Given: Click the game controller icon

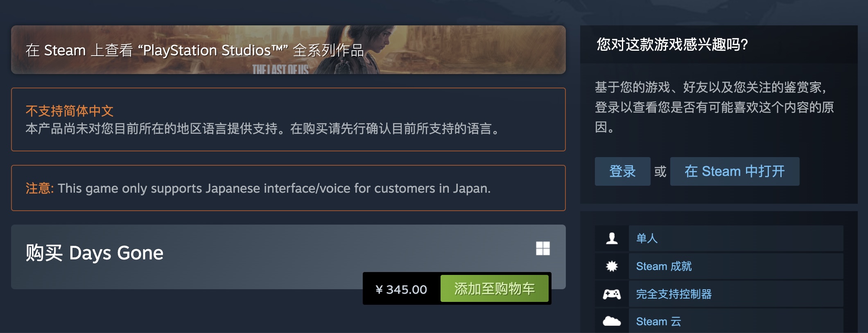Looking at the screenshot, I should [x=612, y=294].
